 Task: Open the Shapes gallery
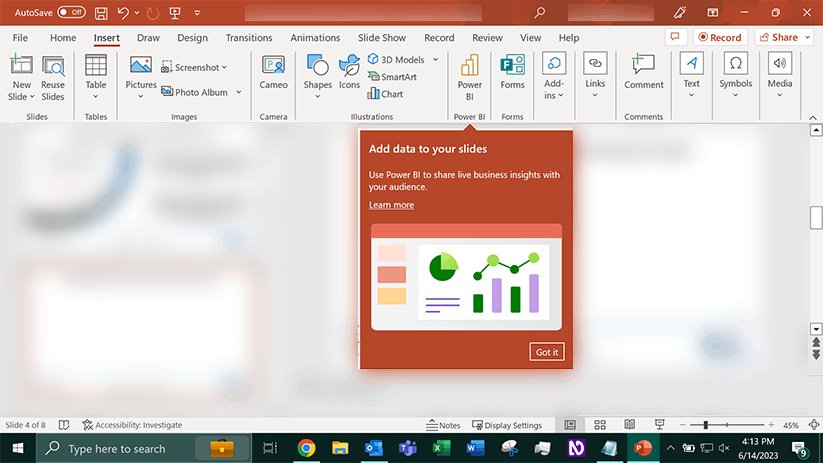(x=318, y=77)
